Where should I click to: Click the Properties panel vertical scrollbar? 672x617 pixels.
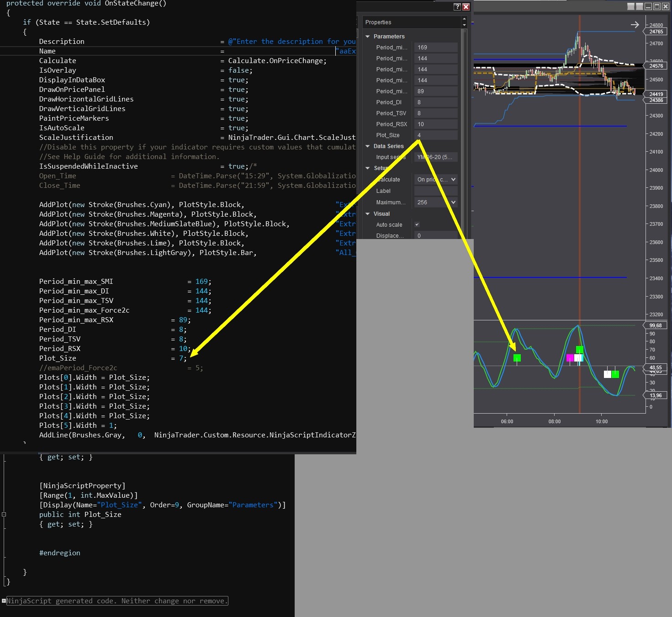(x=464, y=133)
